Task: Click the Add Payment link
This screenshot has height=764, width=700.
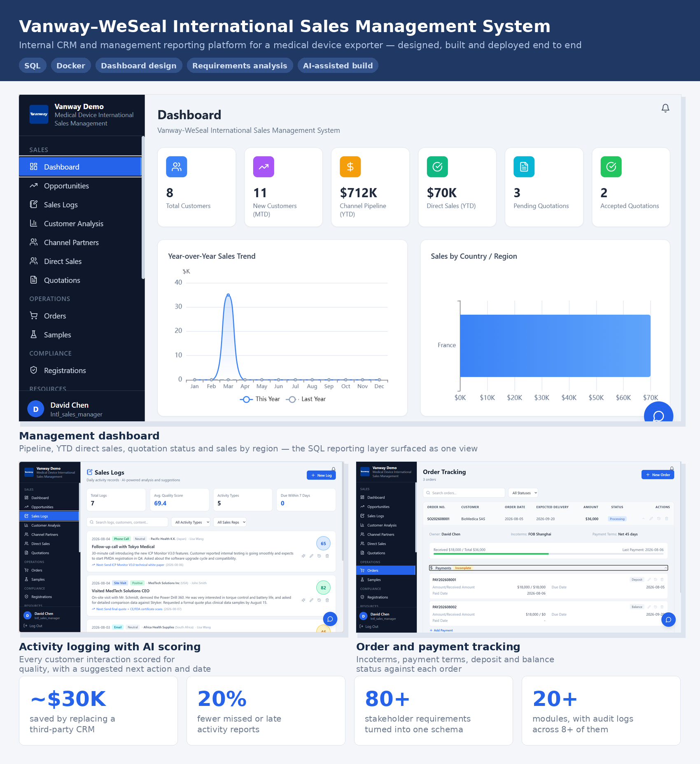Action: click(441, 630)
